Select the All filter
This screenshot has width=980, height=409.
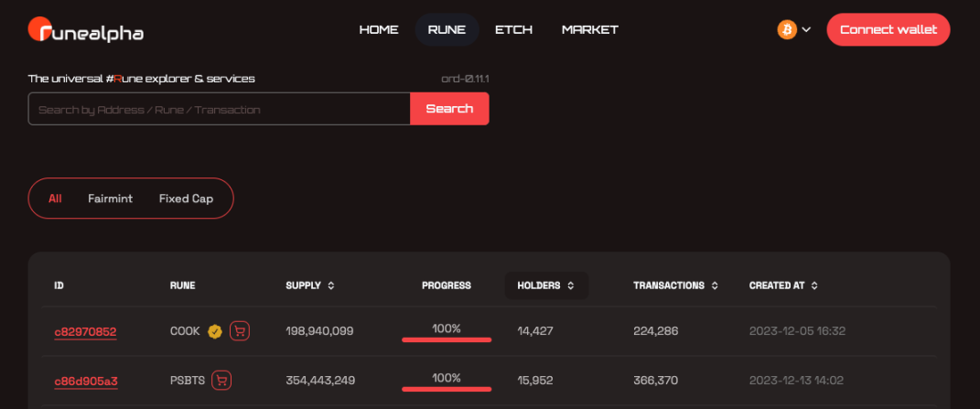click(x=55, y=199)
